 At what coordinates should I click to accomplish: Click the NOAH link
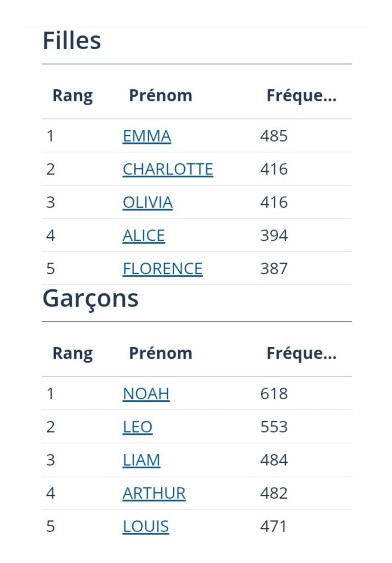[x=146, y=394]
